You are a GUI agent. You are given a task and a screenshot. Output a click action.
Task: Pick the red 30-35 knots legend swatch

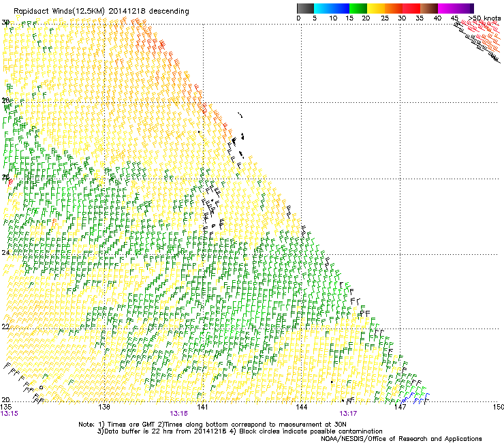tap(411, 8)
